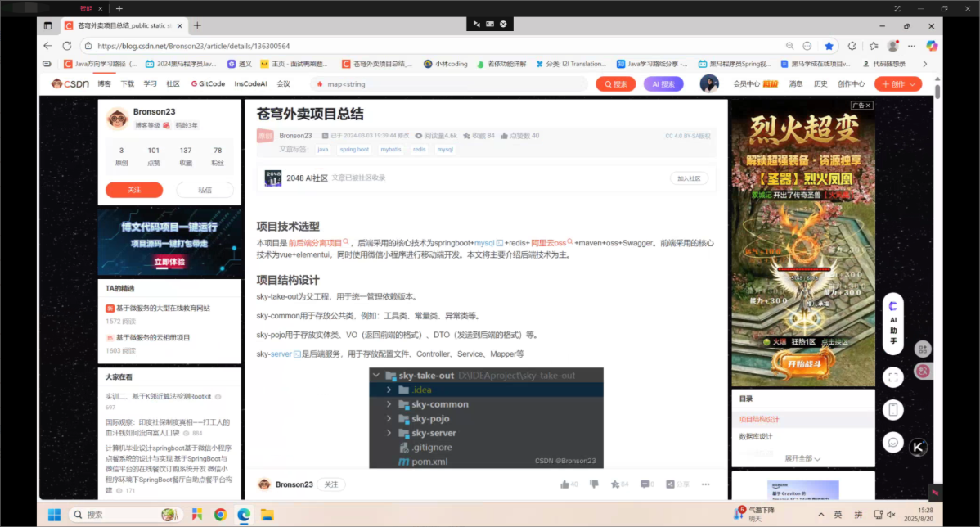Image resolution: width=980 pixels, height=527 pixels.
Task: Open the comment bubble icon in the sidebar
Action: pos(892,442)
